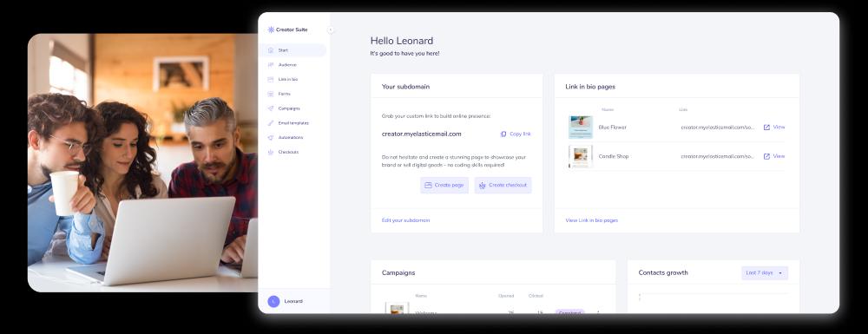Click the Link in bio pages card heading
The width and height of the screenshot is (868, 334).
pos(590,87)
